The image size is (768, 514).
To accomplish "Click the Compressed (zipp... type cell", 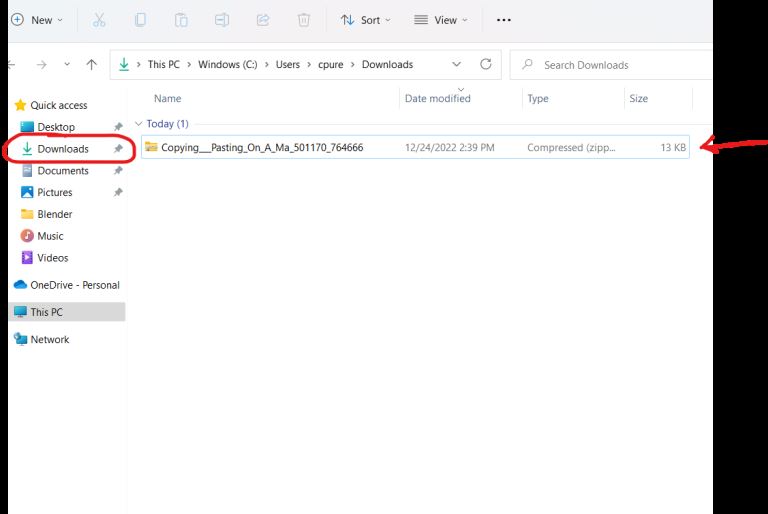I will (x=571, y=147).
